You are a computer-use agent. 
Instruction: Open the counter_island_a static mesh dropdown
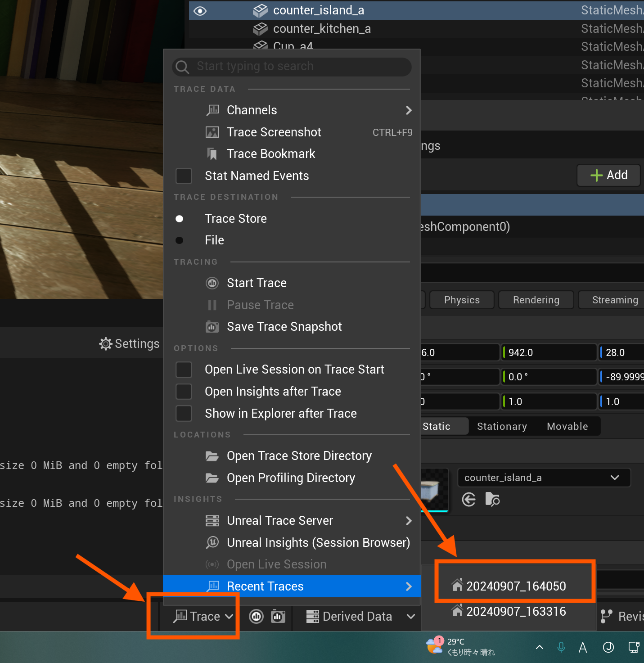tap(544, 478)
